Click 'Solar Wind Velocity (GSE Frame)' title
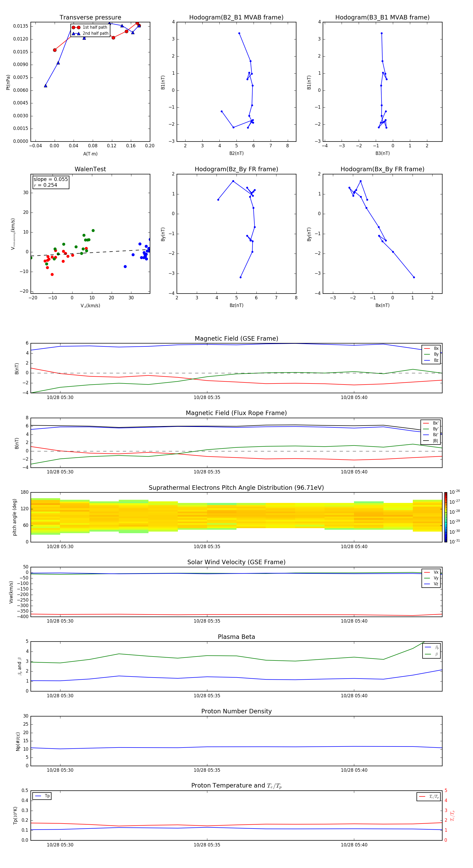 point(236,562)
